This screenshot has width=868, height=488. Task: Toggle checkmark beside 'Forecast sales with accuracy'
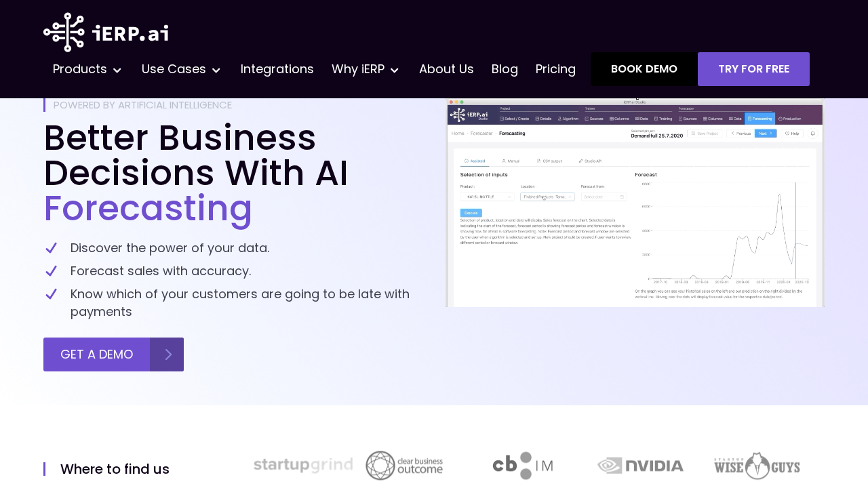tap(50, 271)
